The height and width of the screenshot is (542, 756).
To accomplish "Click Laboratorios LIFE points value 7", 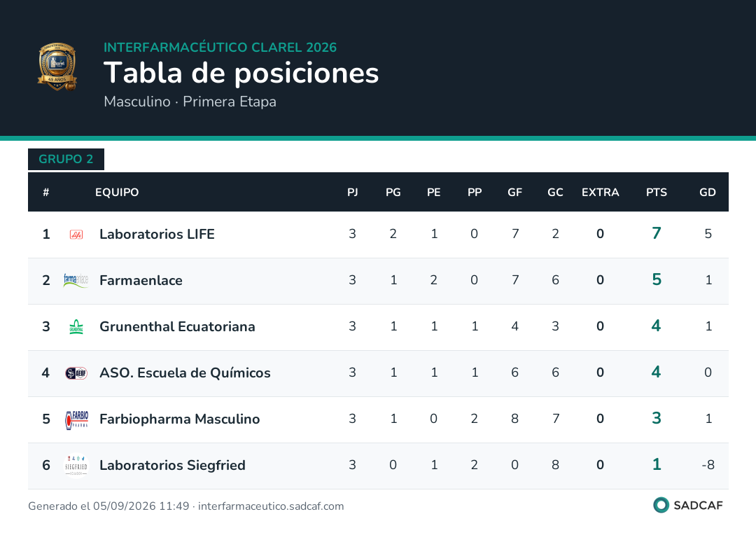I will point(656,233).
